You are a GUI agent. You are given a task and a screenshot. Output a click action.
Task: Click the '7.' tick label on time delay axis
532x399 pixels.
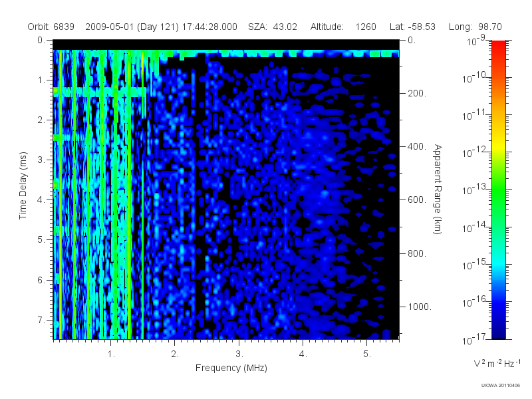pyautogui.click(x=41, y=320)
